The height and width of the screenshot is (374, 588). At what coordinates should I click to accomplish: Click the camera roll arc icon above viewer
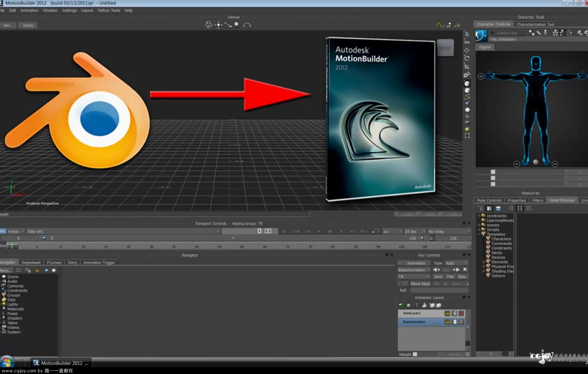click(247, 25)
